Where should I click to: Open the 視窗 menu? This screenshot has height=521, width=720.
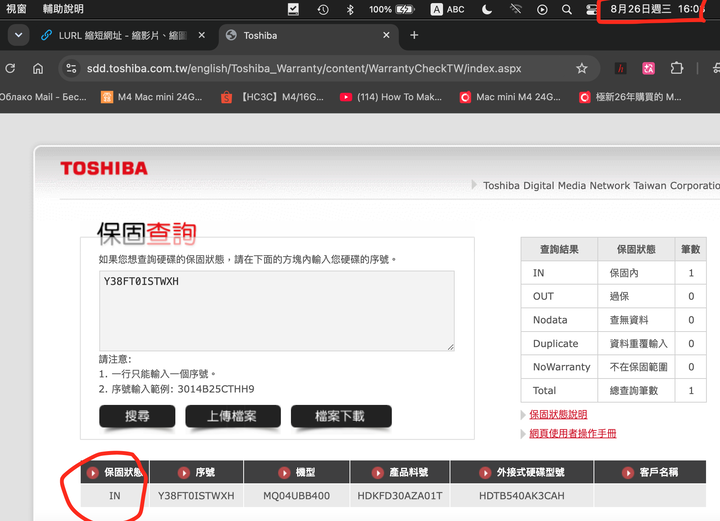tap(16, 9)
